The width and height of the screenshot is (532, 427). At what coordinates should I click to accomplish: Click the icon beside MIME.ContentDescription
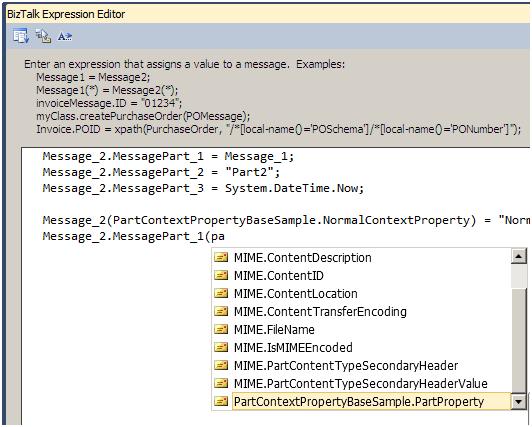(x=221, y=257)
